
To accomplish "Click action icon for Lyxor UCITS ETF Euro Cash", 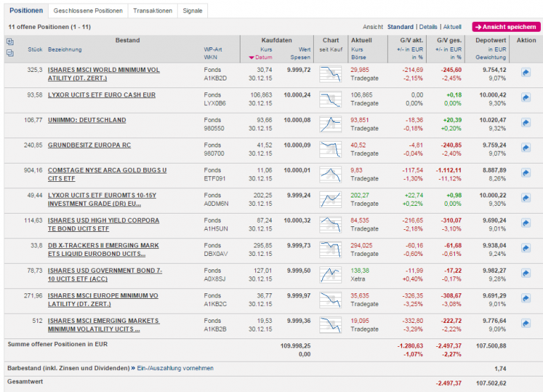I will [525, 97].
